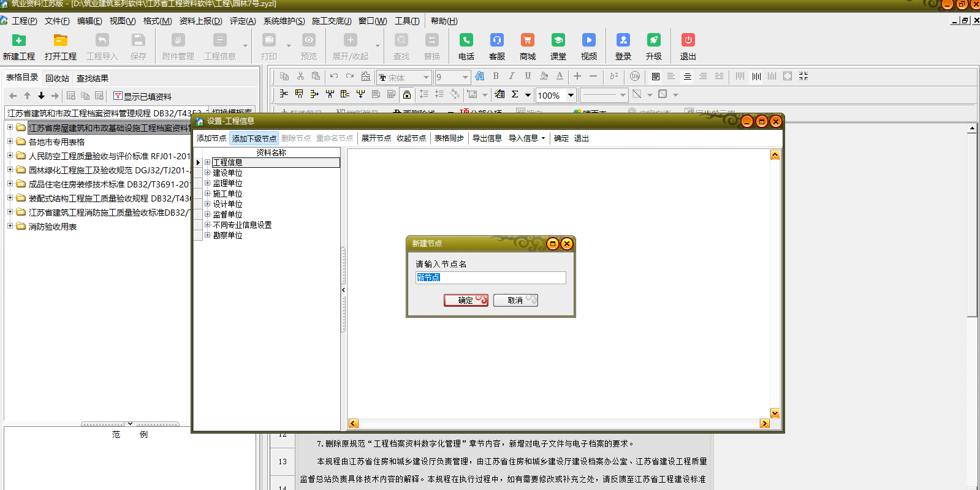This screenshot has width=980, height=490.
Task: Open the 打开工程 (Open Project) toolbar icon
Action: click(x=60, y=41)
